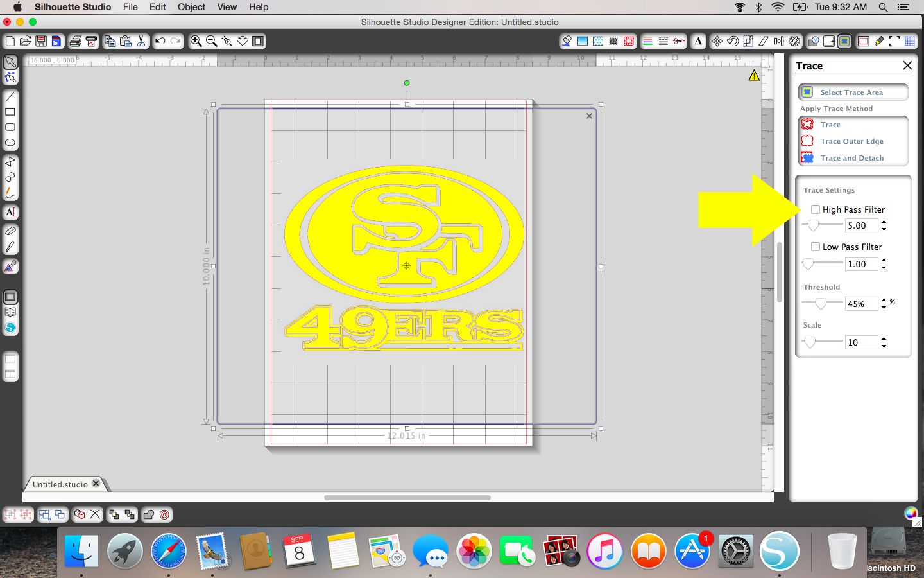
Task: Save the document with floppy disk icon
Action: 41,41
